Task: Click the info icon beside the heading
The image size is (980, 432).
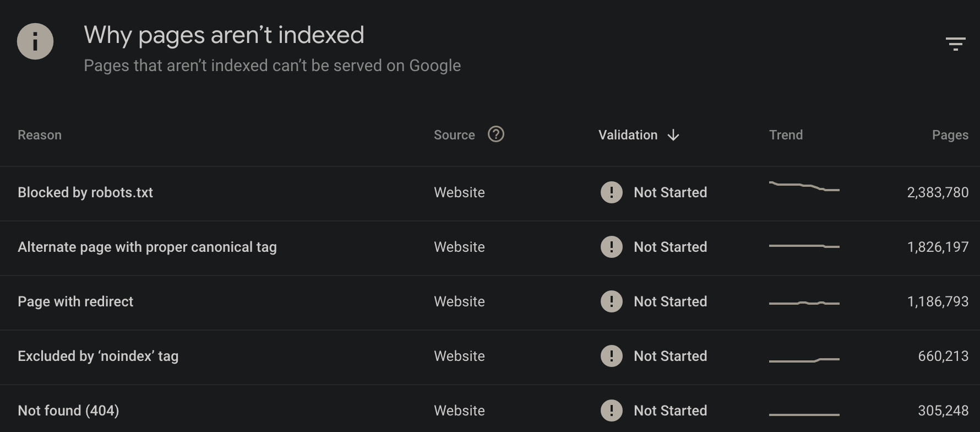Action: pos(35,41)
